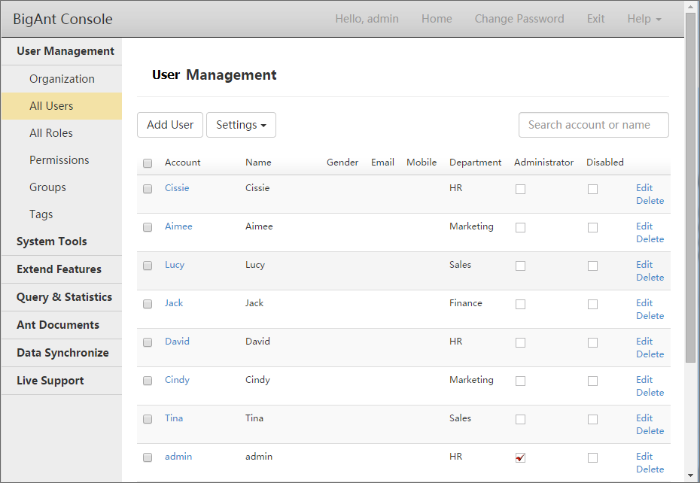
Task: Open Permissions in the sidebar
Action: [59, 160]
